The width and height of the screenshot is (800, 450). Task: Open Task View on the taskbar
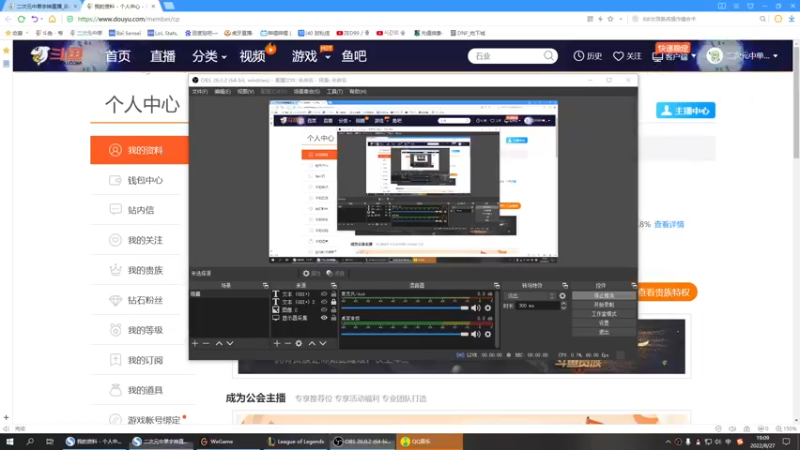click(49, 442)
